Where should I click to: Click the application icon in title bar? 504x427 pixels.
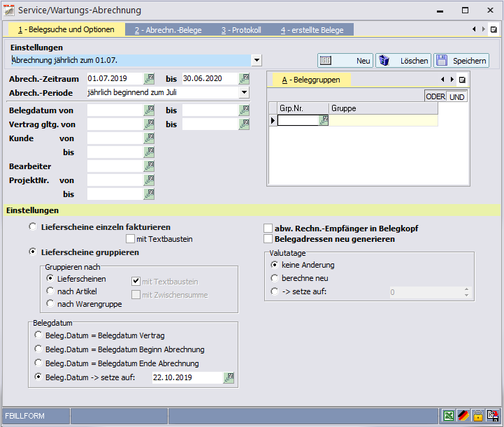(x=8, y=10)
